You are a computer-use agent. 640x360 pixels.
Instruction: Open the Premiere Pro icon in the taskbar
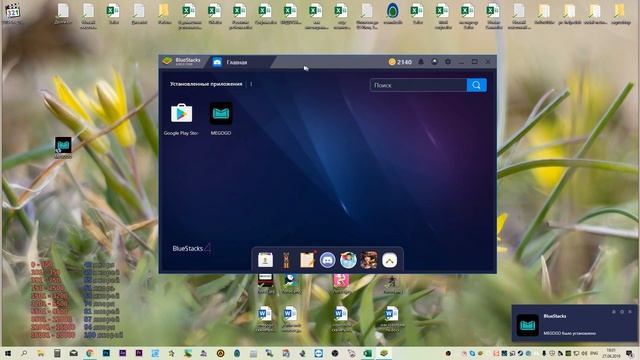(x=139, y=353)
